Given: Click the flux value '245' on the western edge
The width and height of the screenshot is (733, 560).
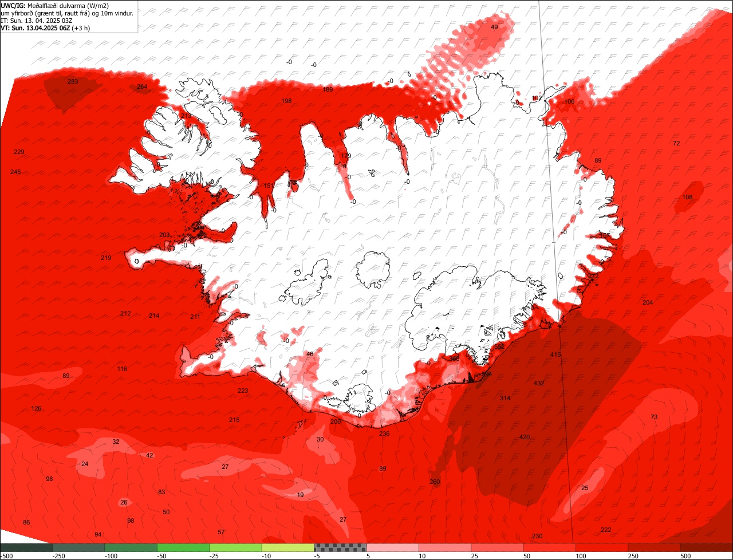Looking at the screenshot, I should tap(15, 172).
